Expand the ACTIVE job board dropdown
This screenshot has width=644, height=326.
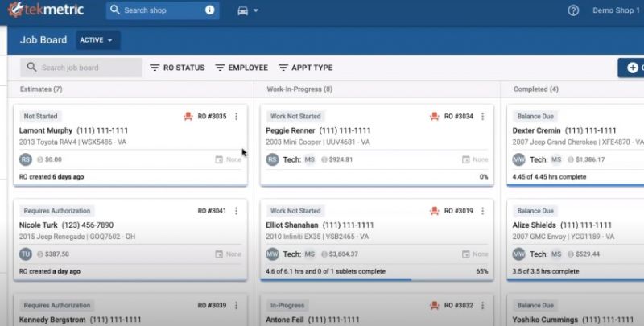click(x=97, y=40)
